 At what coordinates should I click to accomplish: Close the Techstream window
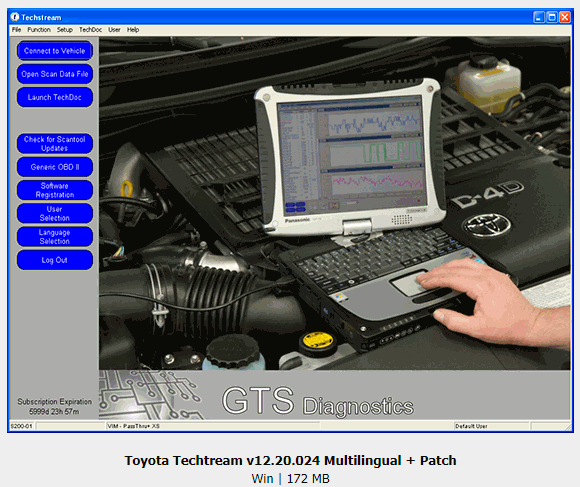(565, 17)
